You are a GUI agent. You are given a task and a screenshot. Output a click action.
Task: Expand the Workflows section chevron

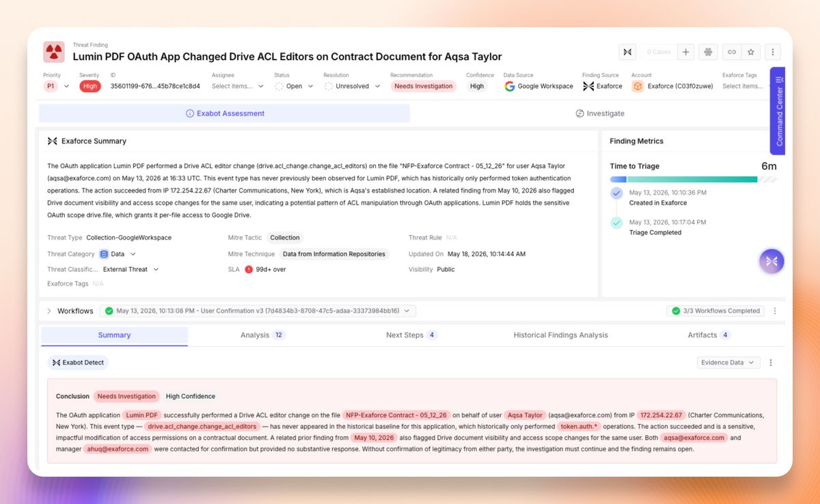click(x=49, y=311)
